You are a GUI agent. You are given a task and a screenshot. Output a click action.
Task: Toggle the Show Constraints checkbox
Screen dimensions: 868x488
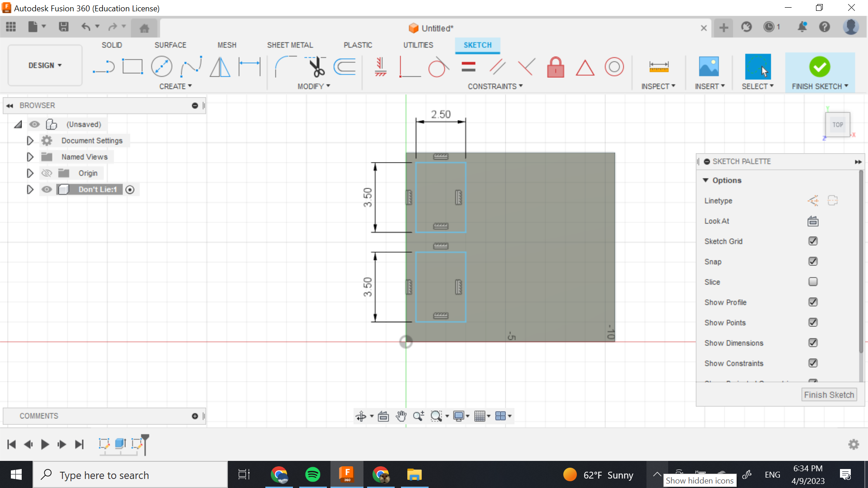(x=813, y=363)
